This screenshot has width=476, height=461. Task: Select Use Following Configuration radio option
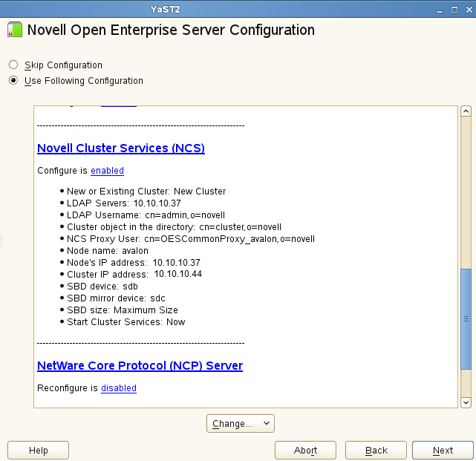click(x=13, y=80)
